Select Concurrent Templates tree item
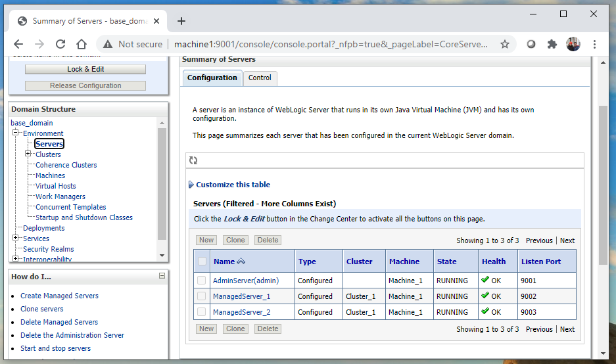 tap(71, 207)
